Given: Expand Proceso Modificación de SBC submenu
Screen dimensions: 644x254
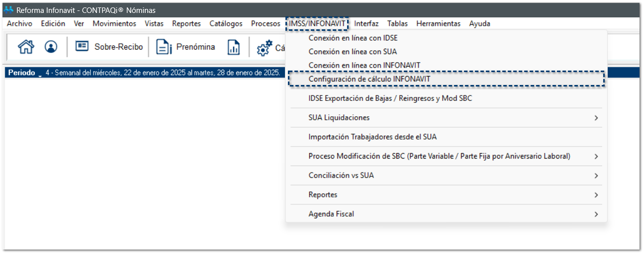Looking at the screenshot, I should [596, 157].
